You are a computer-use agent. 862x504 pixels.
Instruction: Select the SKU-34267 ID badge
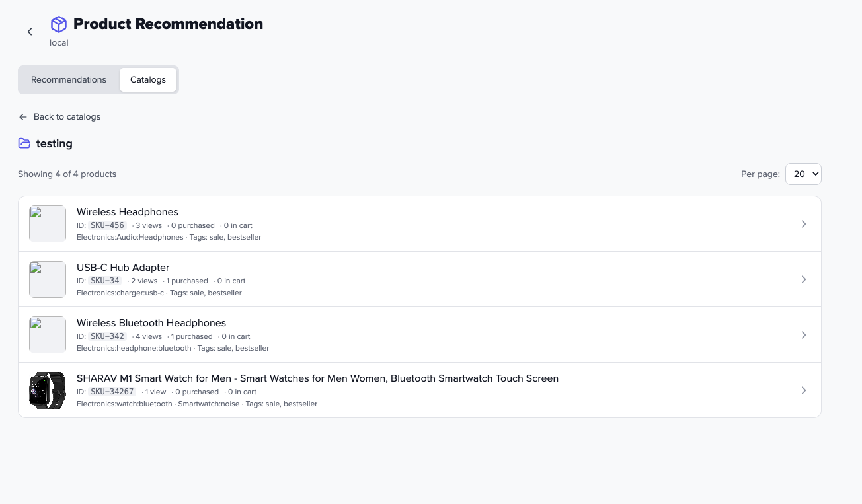pyautogui.click(x=112, y=391)
